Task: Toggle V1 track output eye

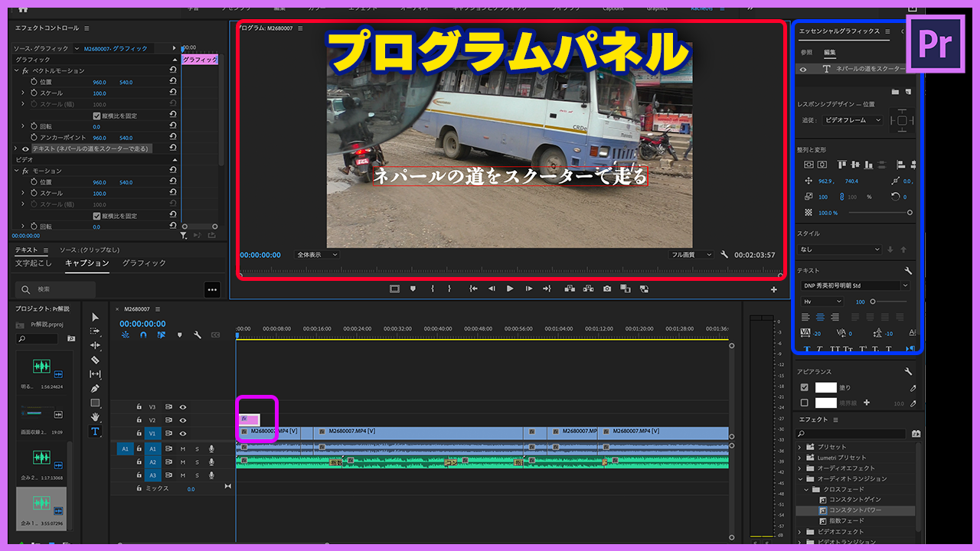Action: coord(183,433)
